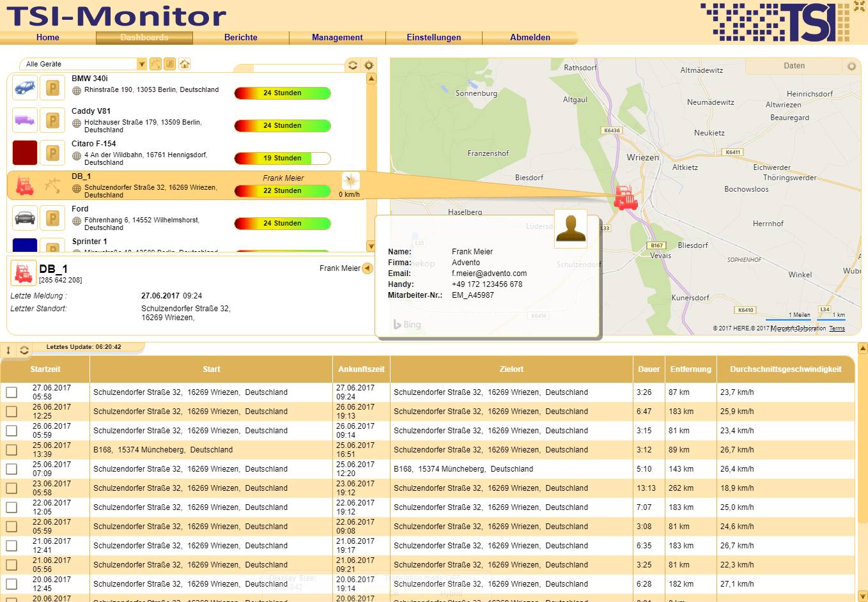
Task: Click the parking status icon for Ford
Action: click(x=52, y=218)
